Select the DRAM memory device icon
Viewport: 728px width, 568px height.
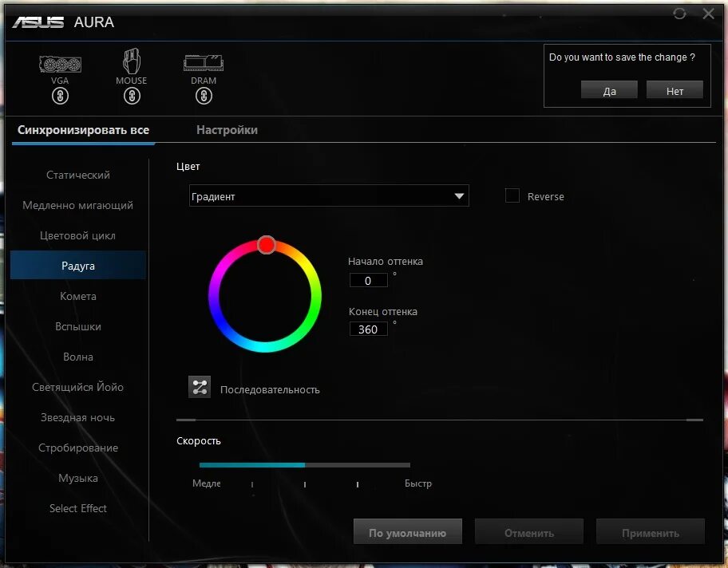click(x=204, y=63)
